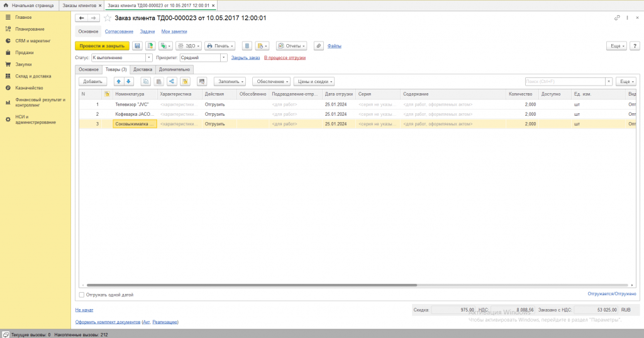
Task: Open the Задачи section link
Action: (x=147, y=31)
